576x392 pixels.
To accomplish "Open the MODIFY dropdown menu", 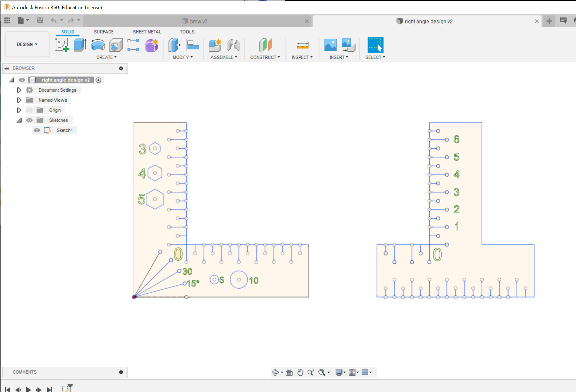I will pyautogui.click(x=183, y=57).
